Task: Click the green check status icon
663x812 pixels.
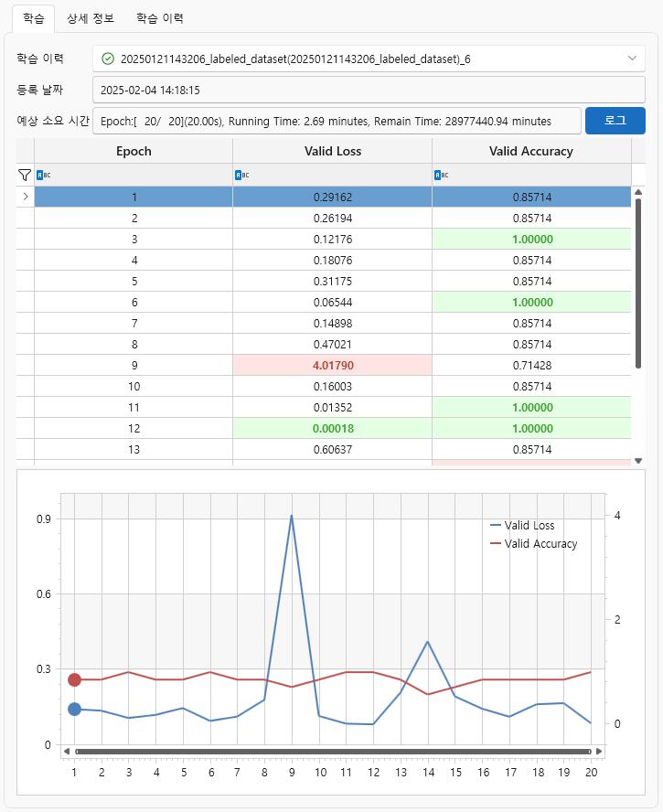Action: (108, 59)
